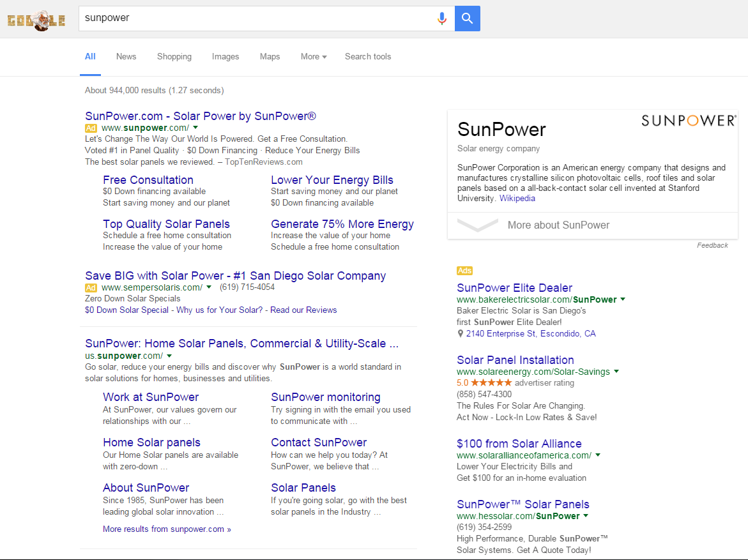The height and width of the screenshot is (560, 748).
Task: Open the More dropdown menu
Action: (x=314, y=57)
